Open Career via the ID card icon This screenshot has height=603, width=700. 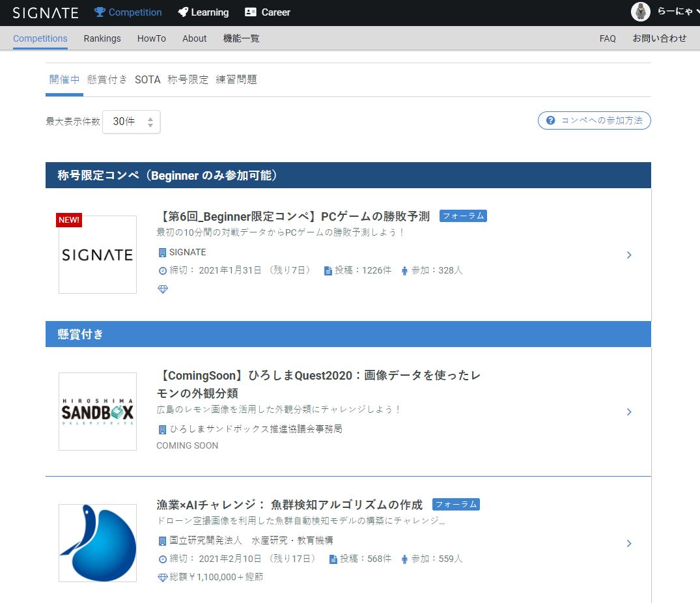(x=251, y=12)
